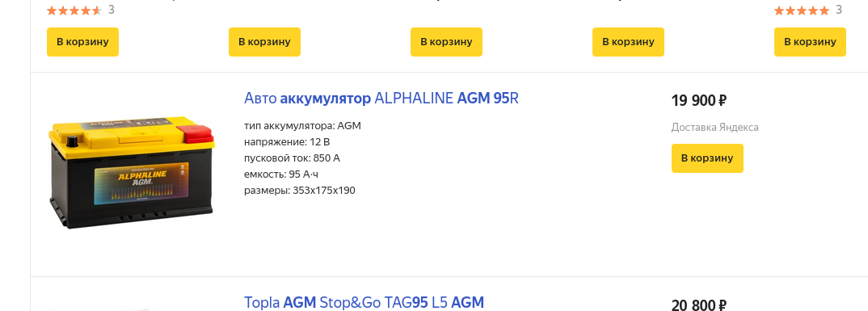
Task: Click the first top-row 'В корзину' button
Action: click(82, 42)
